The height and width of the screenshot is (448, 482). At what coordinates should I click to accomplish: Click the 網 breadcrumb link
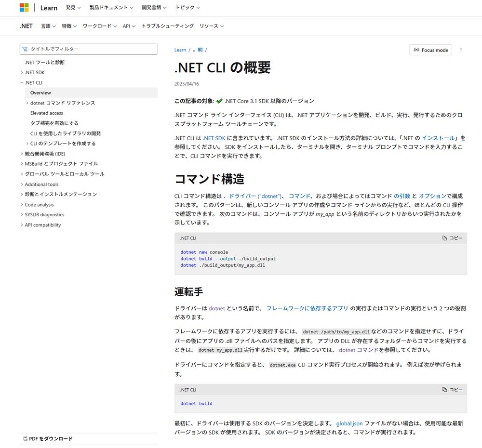pos(198,50)
